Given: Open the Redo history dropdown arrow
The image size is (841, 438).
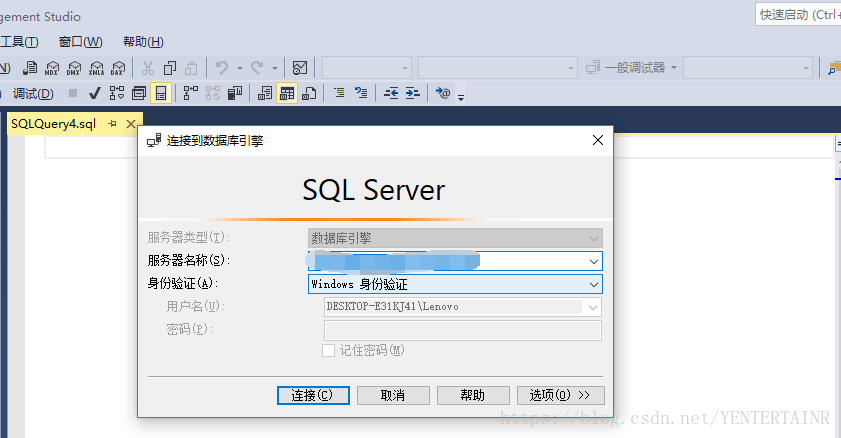Looking at the screenshot, I should (275, 68).
